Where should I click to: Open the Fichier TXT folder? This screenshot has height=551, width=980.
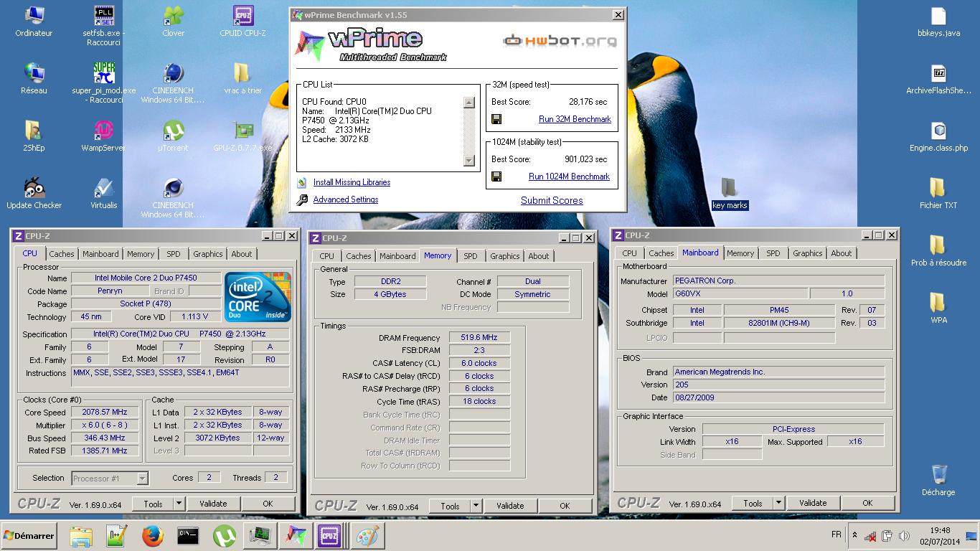click(938, 194)
